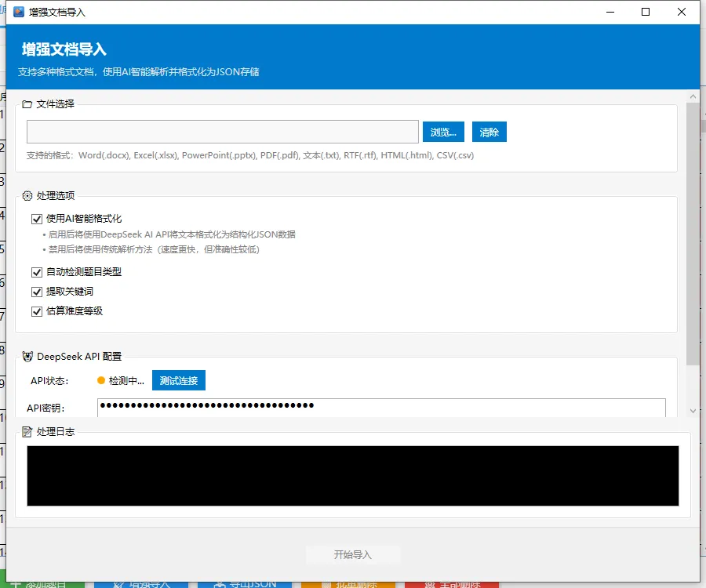Disable 使用AI智能格式化 checkbox
706x588 pixels.
click(x=37, y=220)
